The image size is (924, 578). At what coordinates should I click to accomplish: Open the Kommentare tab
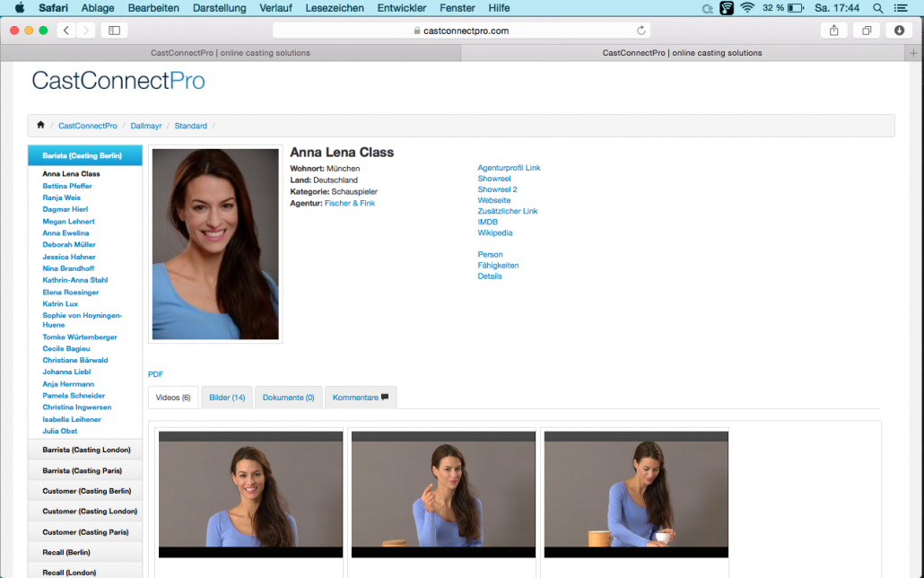pyautogui.click(x=360, y=398)
